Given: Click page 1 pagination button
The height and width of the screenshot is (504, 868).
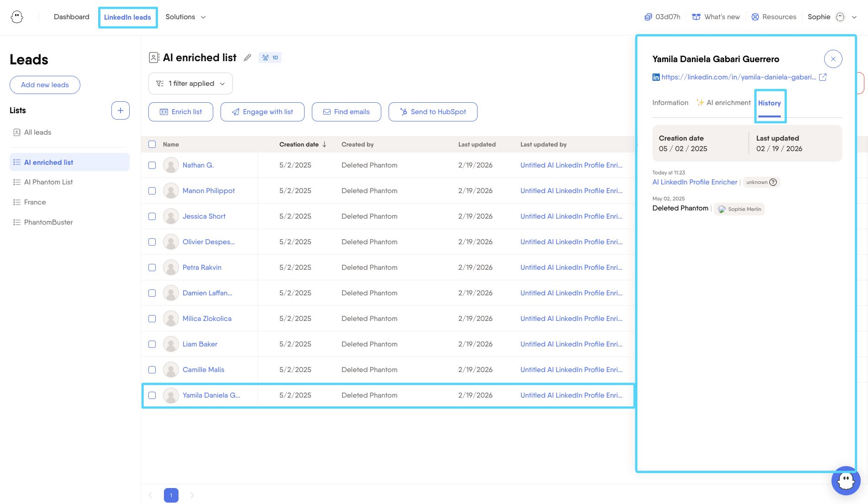Looking at the screenshot, I should point(171,495).
